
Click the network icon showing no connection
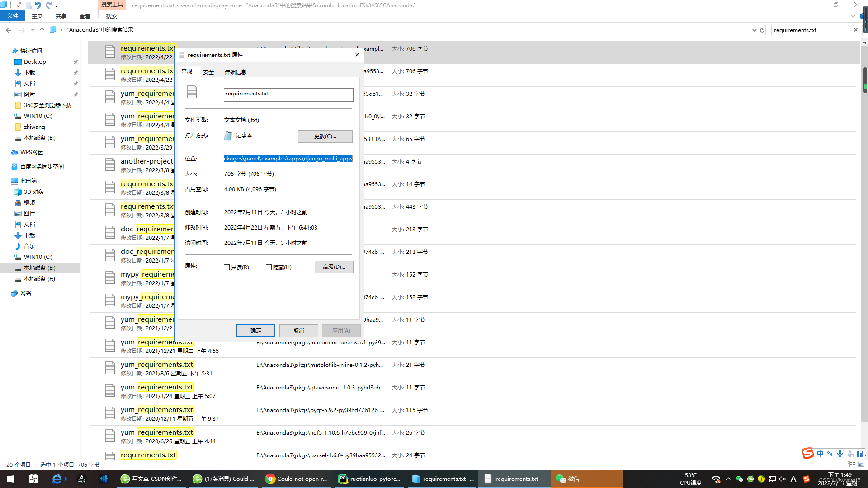[x=716, y=479]
